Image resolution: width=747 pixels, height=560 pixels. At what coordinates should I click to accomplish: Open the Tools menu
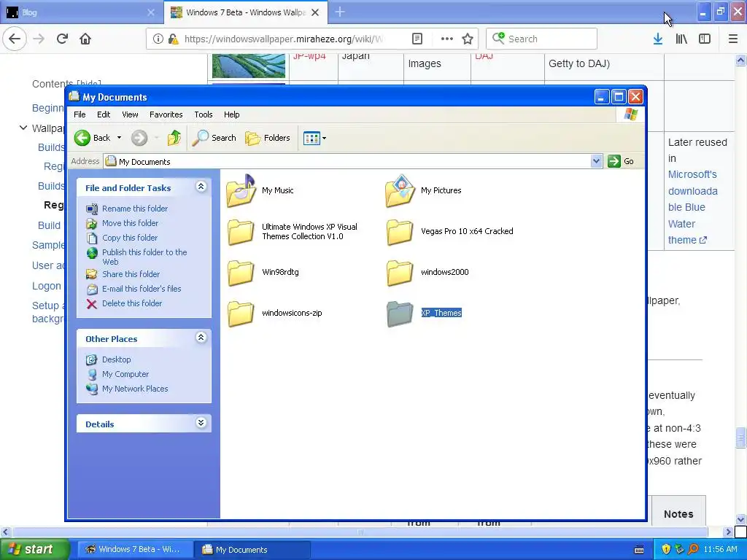click(203, 114)
